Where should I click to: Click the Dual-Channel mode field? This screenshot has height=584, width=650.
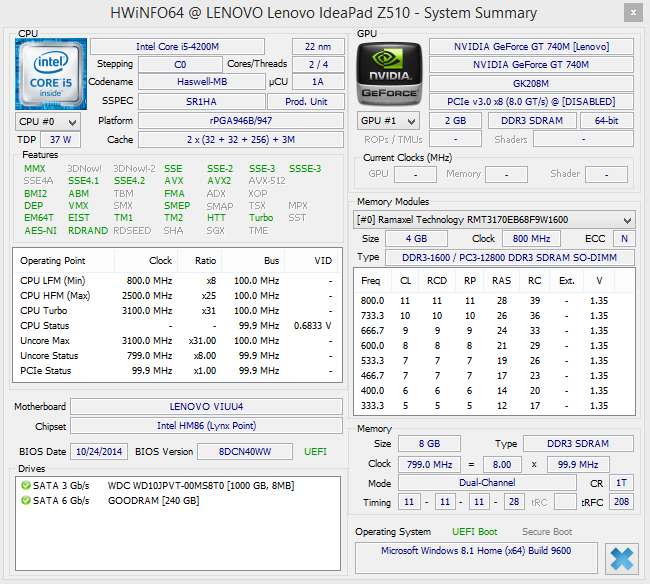(487, 482)
